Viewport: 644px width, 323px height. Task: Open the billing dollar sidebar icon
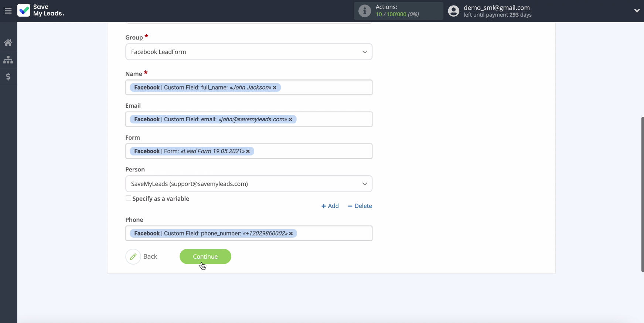(x=8, y=77)
